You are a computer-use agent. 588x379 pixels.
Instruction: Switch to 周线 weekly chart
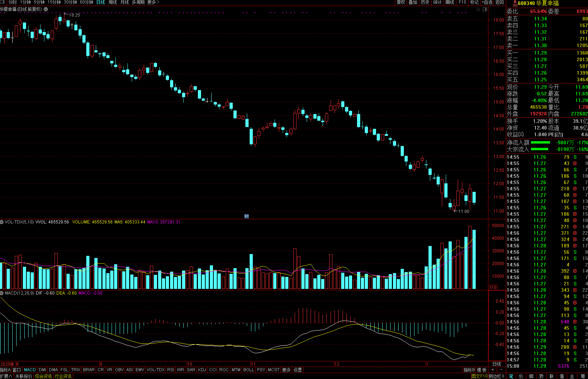(x=113, y=2)
